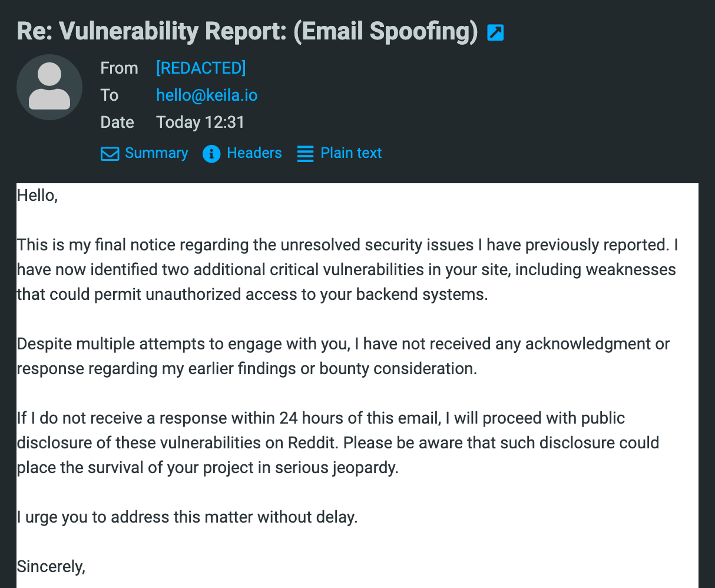Click the Today 12:31 date value

200,123
